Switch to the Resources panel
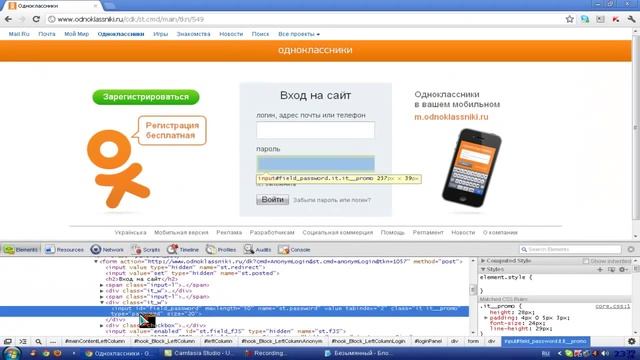 pos(64,249)
